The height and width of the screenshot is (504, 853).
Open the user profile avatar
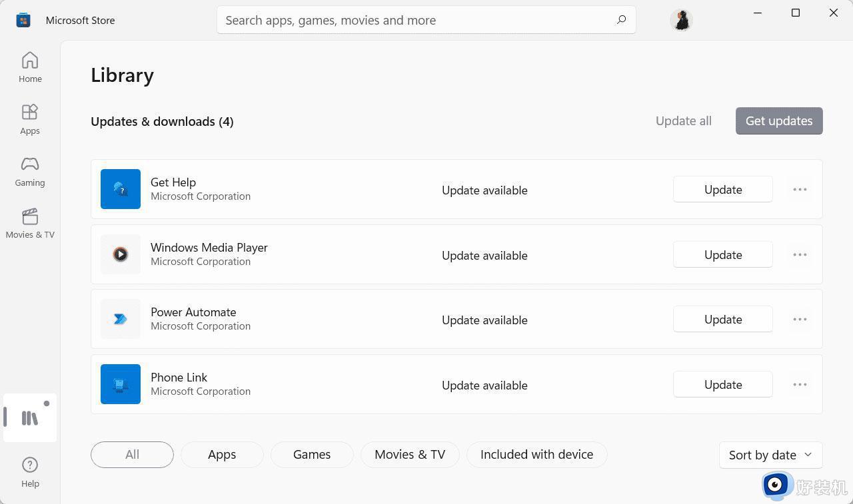[x=681, y=20]
